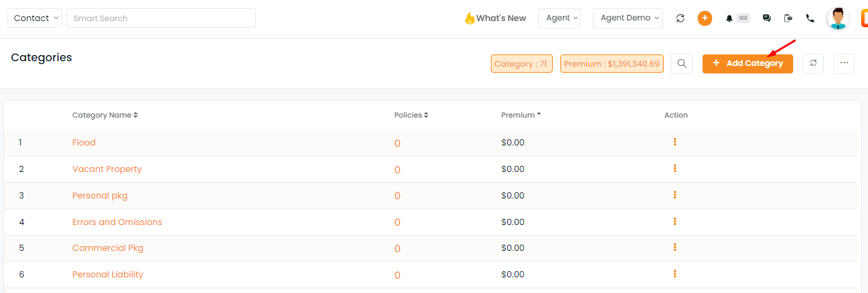Open the search icon beside Premium badge

pyautogui.click(x=681, y=63)
